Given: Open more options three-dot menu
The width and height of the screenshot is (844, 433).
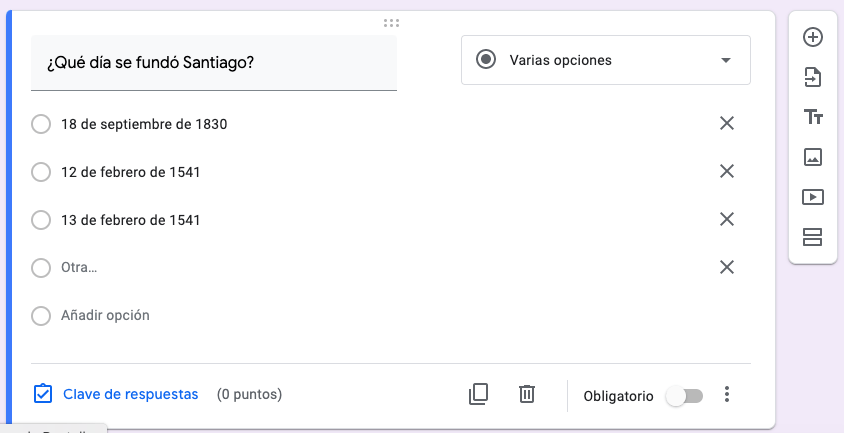Looking at the screenshot, I should [x=727, y=395].
